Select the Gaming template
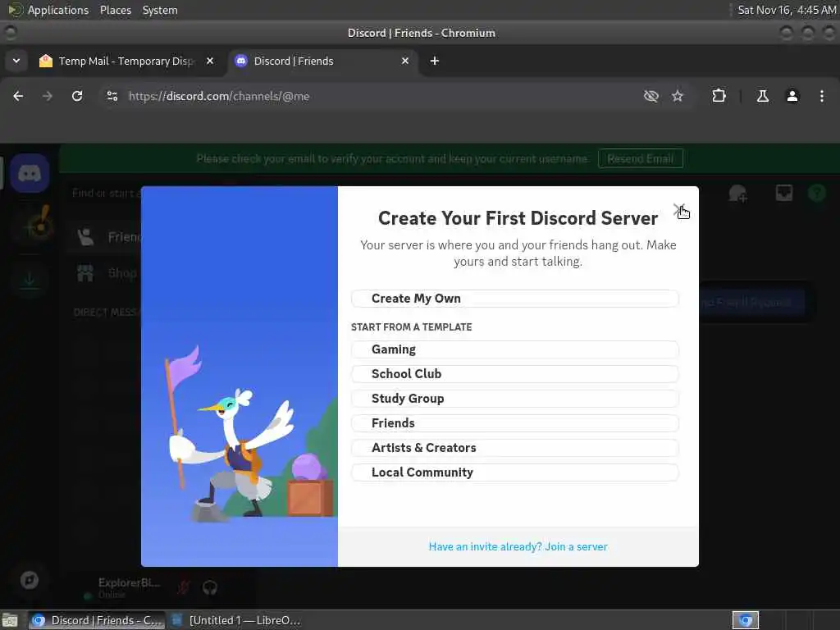The image size is (840, 630). tap(515, 349)
